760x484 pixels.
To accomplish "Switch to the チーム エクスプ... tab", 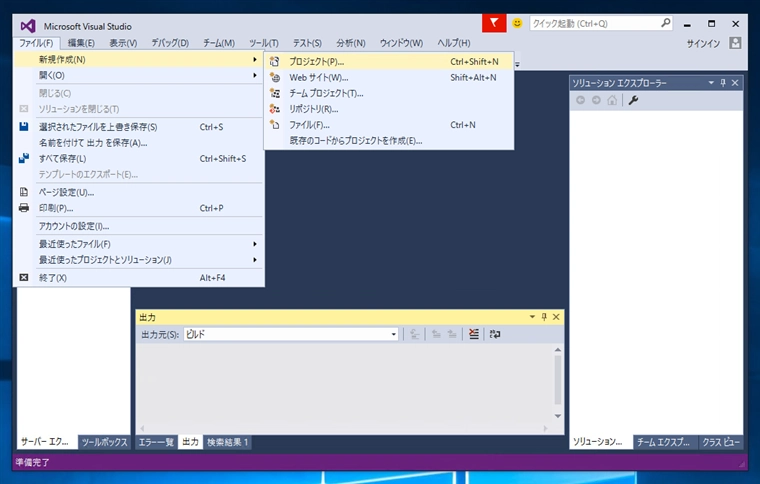I will (x=663, y=442).
